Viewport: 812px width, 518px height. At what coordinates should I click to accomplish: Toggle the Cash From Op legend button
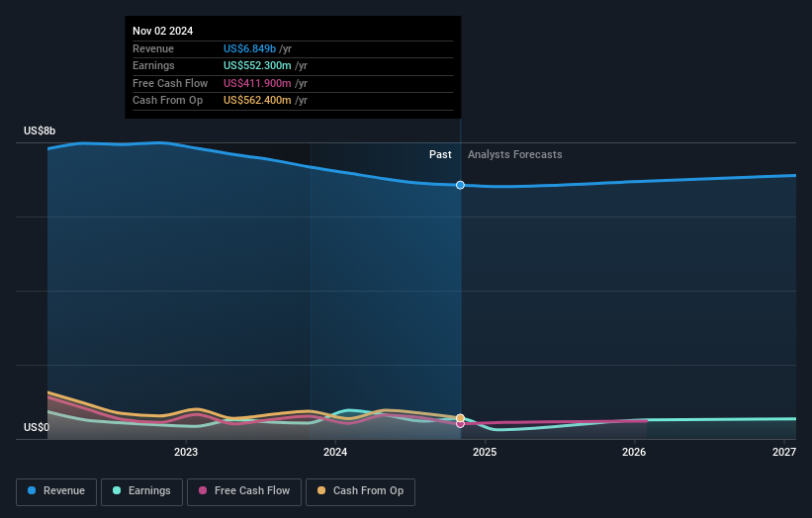360,491
